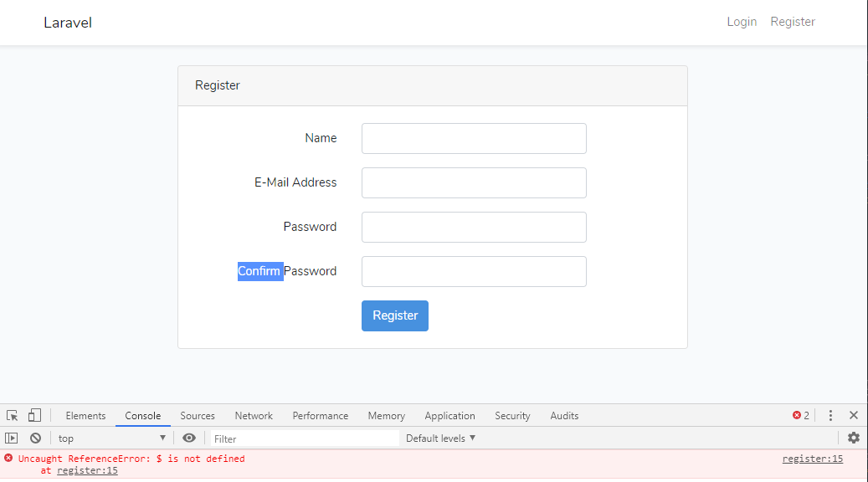
Task: Focus the Name input field
Action: (474, 139)
